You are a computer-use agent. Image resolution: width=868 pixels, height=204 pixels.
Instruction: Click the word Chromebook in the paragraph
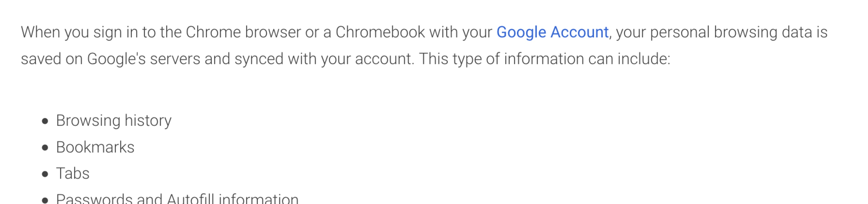coord(380,32)
